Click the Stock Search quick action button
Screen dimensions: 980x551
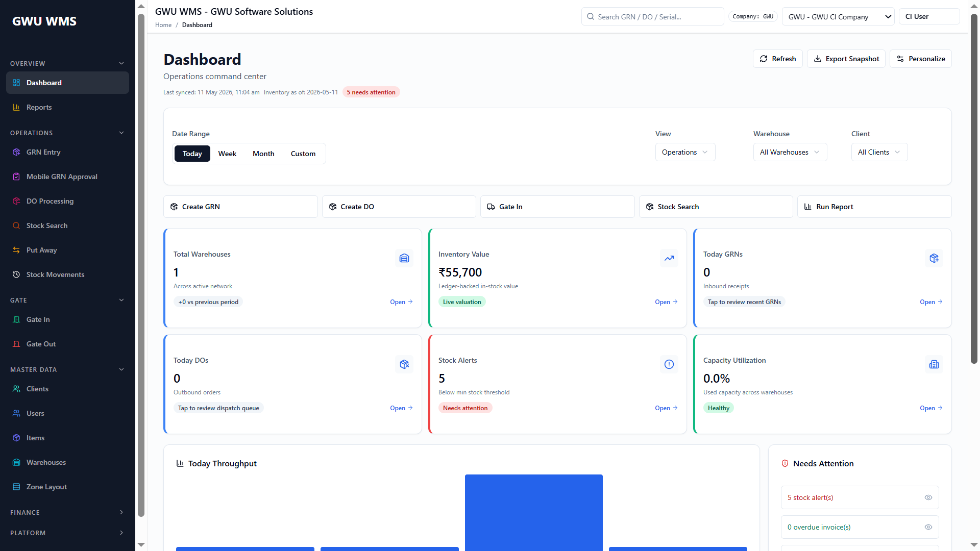[716, 207]
